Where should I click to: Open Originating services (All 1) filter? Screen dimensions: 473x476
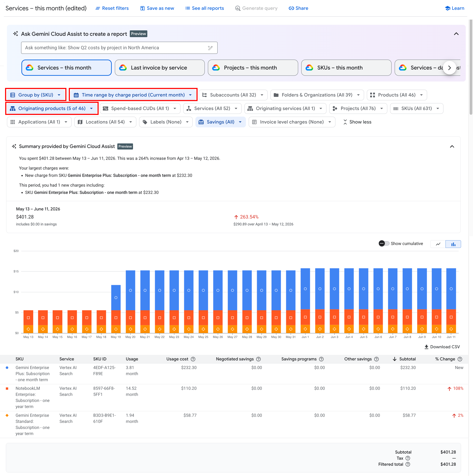click(285, 108)
